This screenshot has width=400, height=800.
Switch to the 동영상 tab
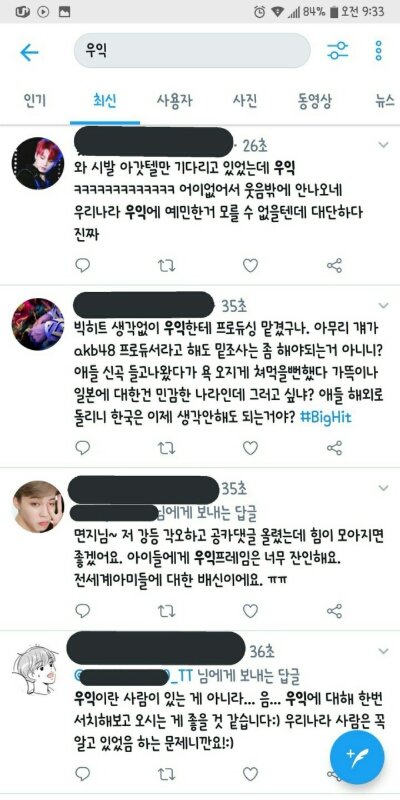pos(315,101)
